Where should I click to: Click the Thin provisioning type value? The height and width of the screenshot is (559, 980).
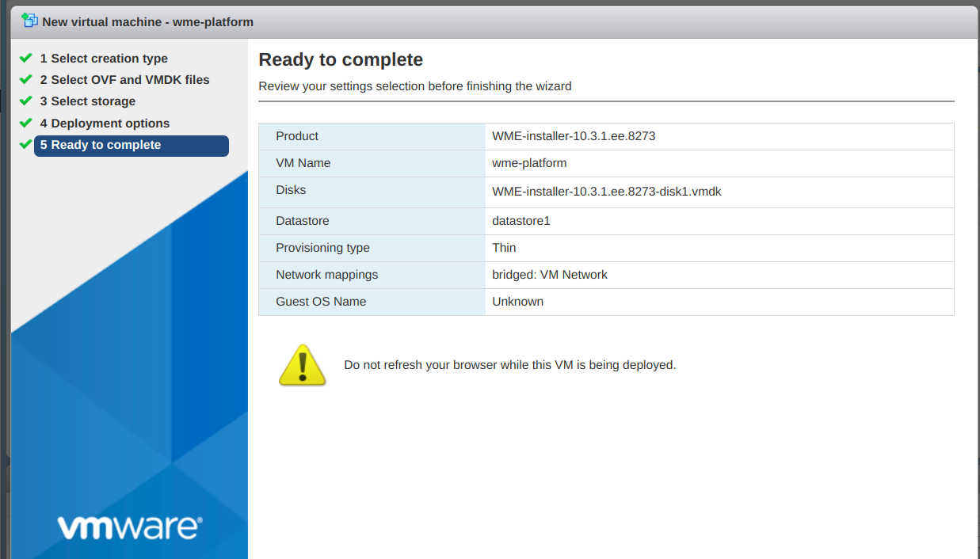[x=504, y=248]
